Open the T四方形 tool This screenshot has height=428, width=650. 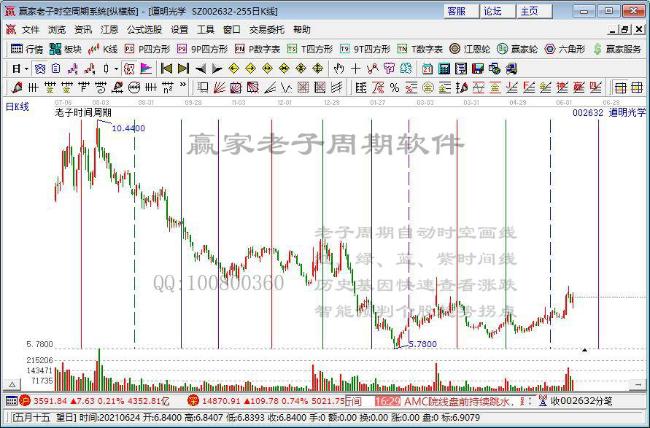pyautogui.click(x=310, y=49)
